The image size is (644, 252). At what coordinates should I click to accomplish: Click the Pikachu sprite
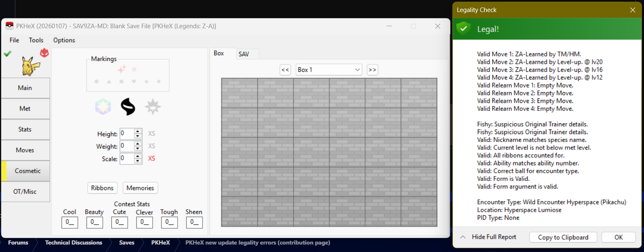tap(30, 66)
